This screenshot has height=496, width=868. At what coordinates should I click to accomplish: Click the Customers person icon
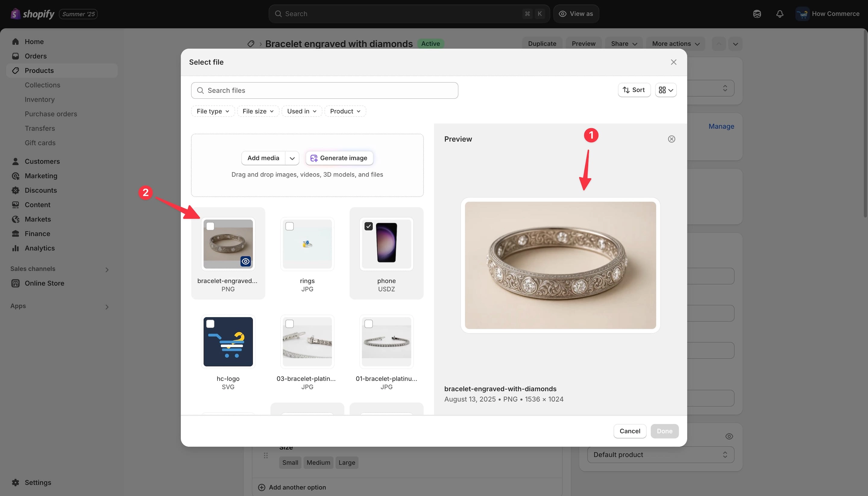point(15,161)
